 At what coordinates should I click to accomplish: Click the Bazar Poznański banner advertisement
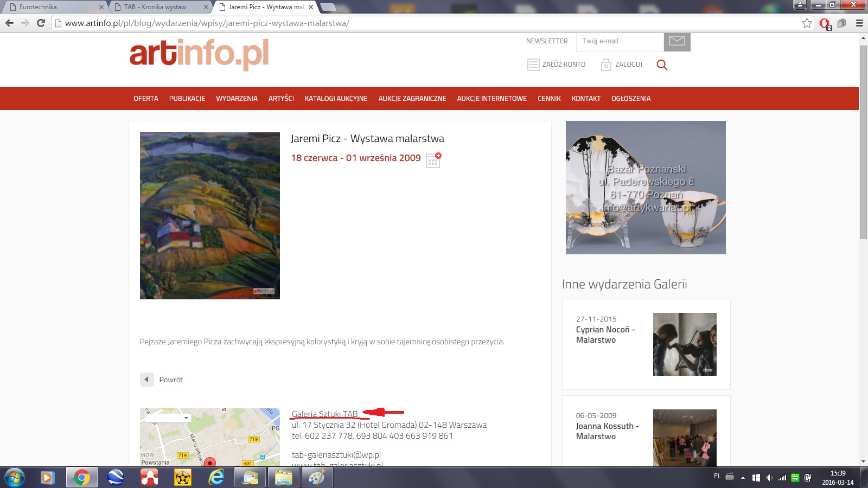click(646, 188)
